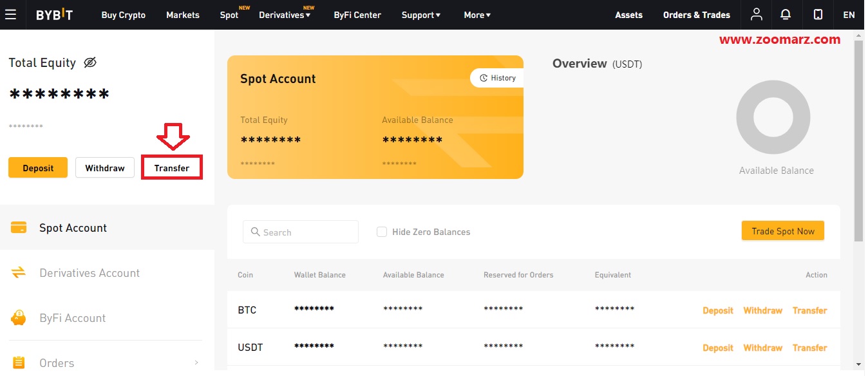Expand the Orders sidebar chevron
Image resolution: width=868 pixels, height=376 pixels.
click(x=196, y=363)
